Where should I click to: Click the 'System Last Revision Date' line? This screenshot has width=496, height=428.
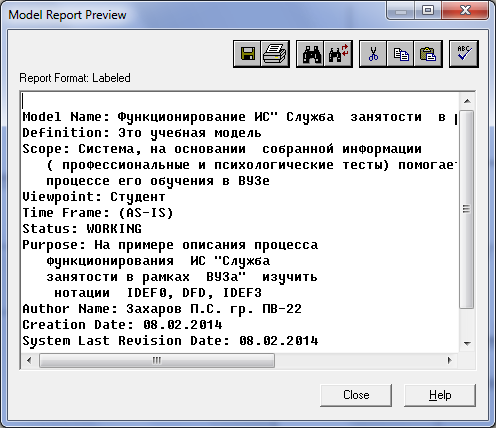pos(170,341)
